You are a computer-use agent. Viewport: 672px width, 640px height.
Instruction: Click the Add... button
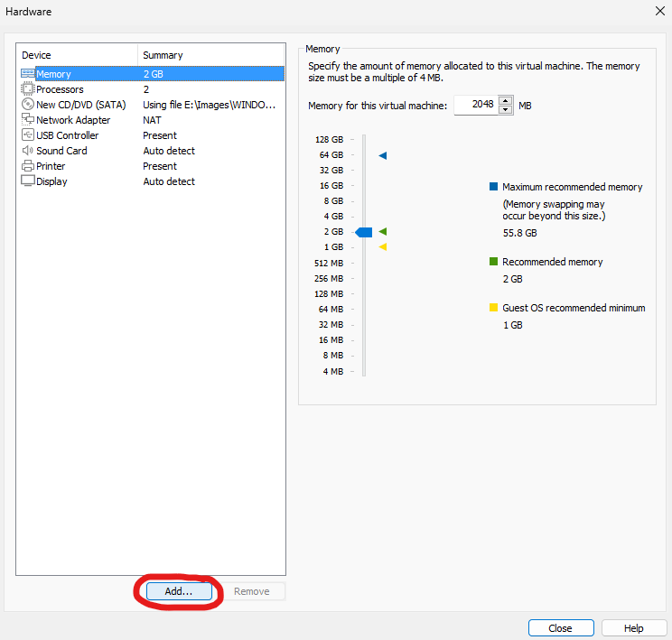179,591
